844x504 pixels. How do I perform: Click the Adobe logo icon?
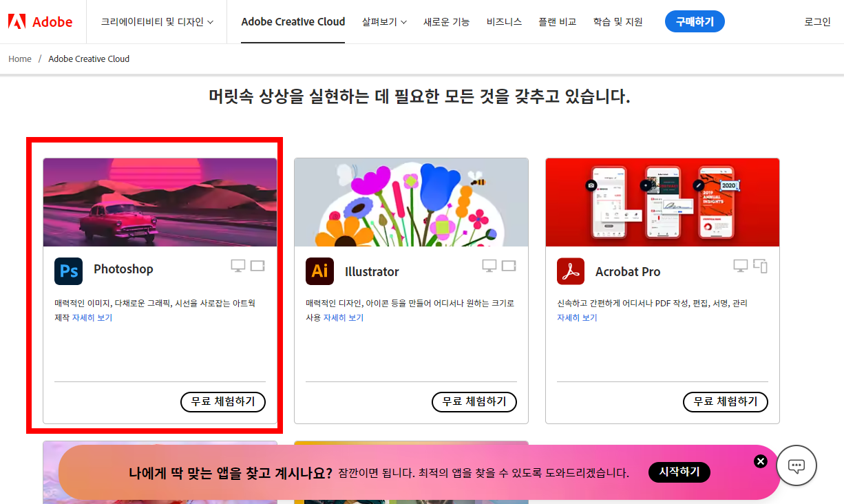[x=17, y=21]
